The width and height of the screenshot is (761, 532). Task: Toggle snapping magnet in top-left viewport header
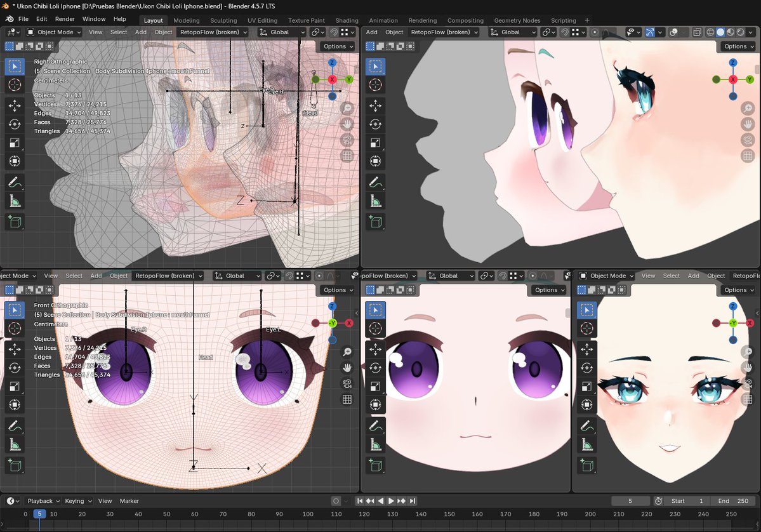pos(334,32)
